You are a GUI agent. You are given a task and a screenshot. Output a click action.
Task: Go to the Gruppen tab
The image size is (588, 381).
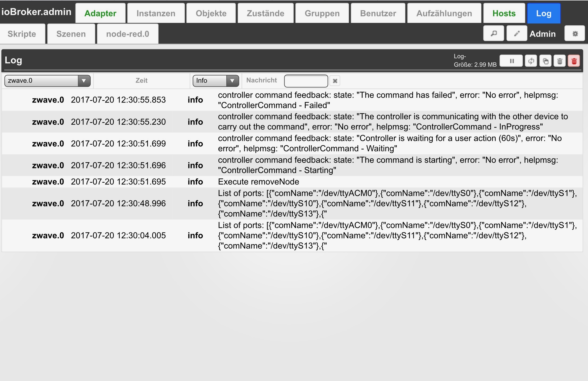(322, 13)
